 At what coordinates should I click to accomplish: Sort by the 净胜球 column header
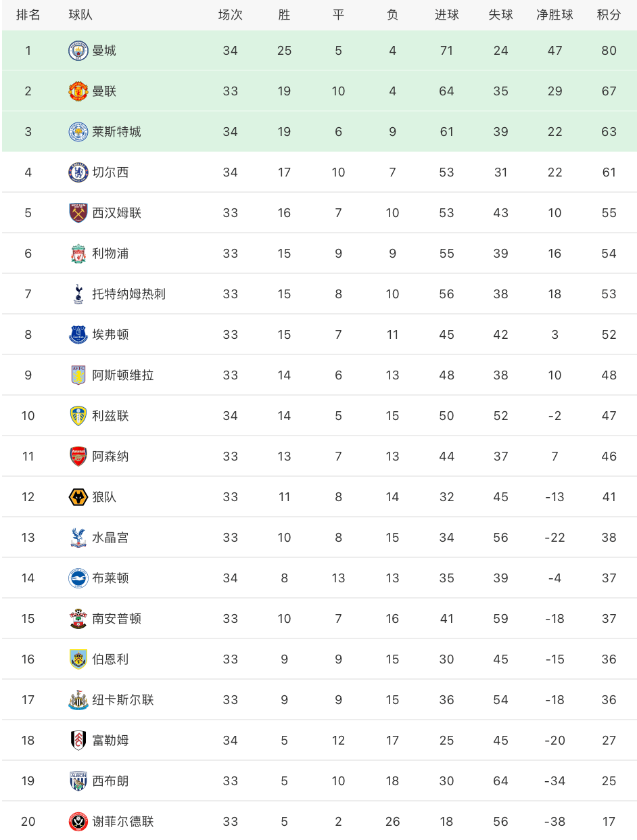pos(555,15)
